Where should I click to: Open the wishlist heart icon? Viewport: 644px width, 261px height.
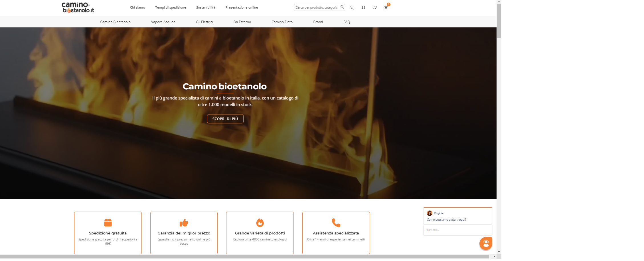[x=374, y=8]
